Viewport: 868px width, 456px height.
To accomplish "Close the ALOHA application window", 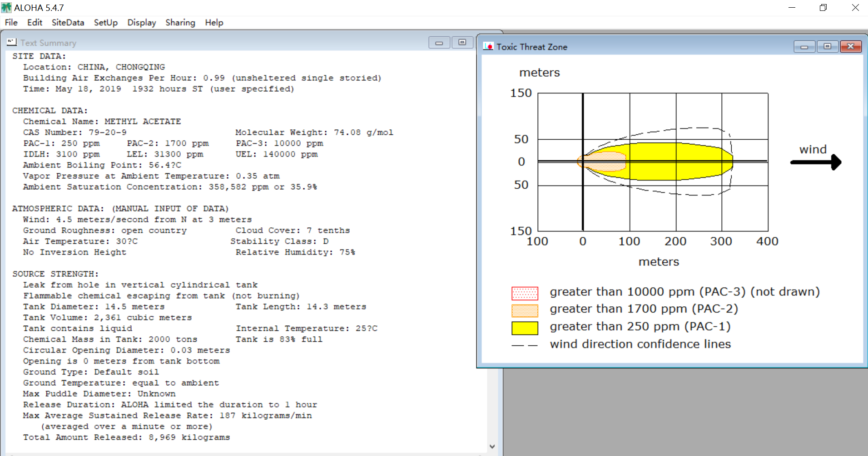I will click(x=855, y=8).
